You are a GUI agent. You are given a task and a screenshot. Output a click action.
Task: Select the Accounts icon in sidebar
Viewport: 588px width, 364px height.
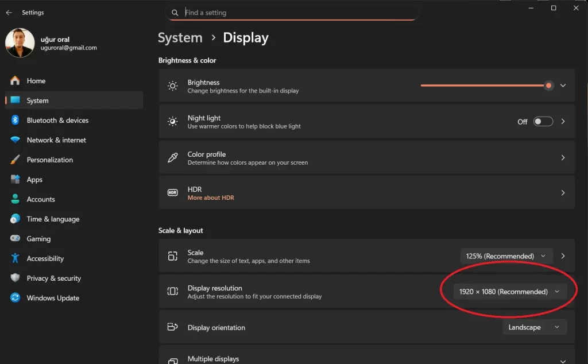(x=16, y=199)
